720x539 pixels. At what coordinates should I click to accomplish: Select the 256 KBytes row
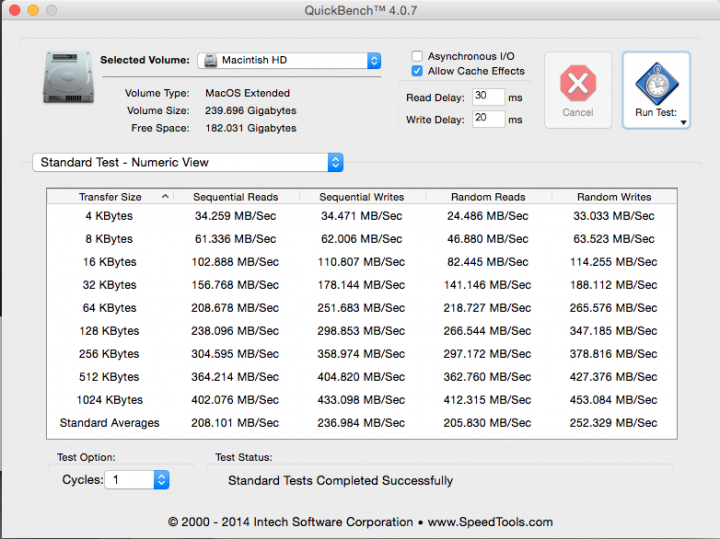click(362, 354)
